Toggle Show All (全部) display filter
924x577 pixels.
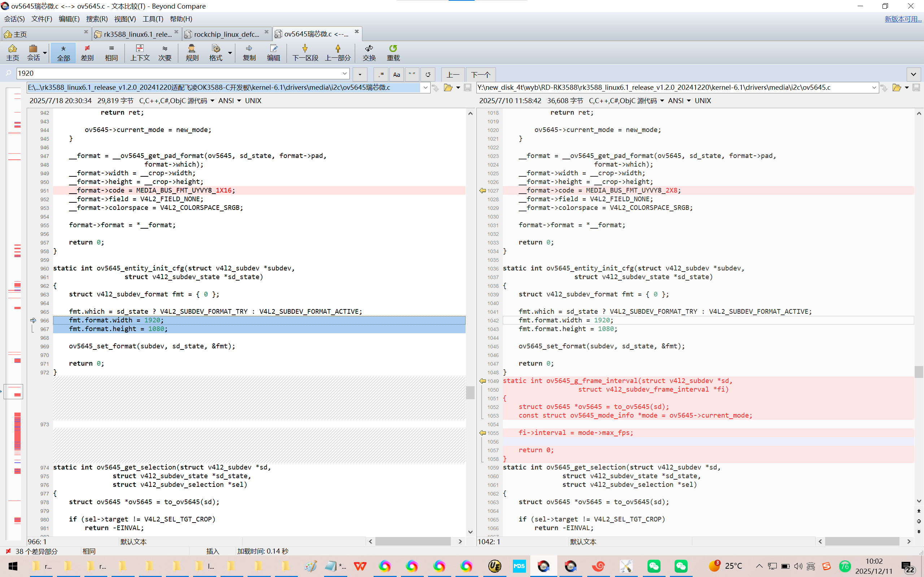pos(64,52)
